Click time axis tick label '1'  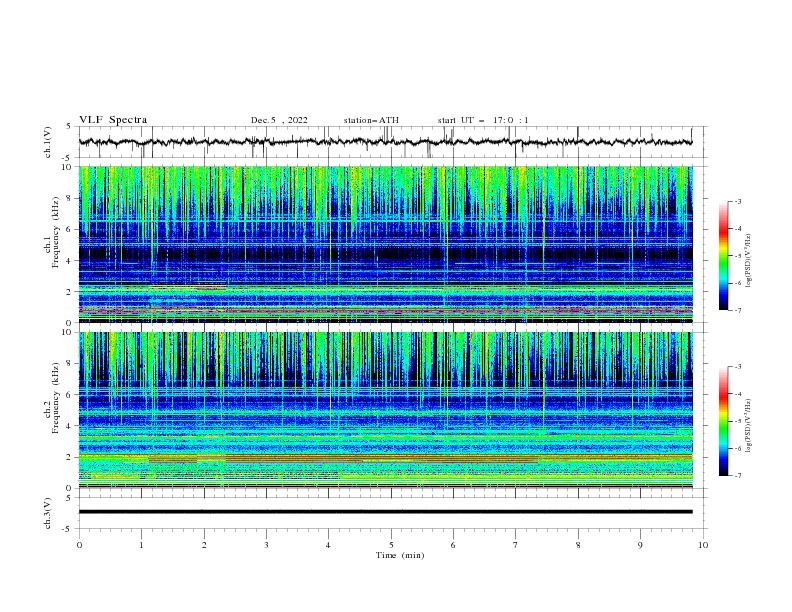tap(141, 545)
